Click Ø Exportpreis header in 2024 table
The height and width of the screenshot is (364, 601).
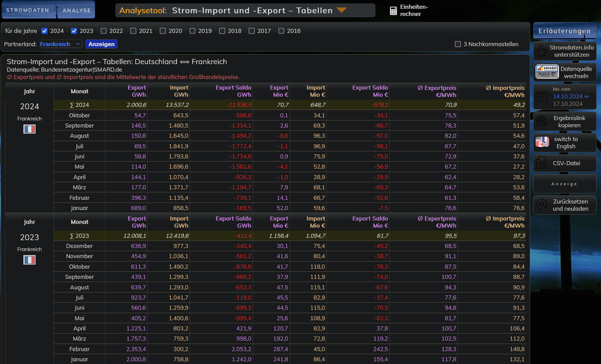(x=437, y=91)
